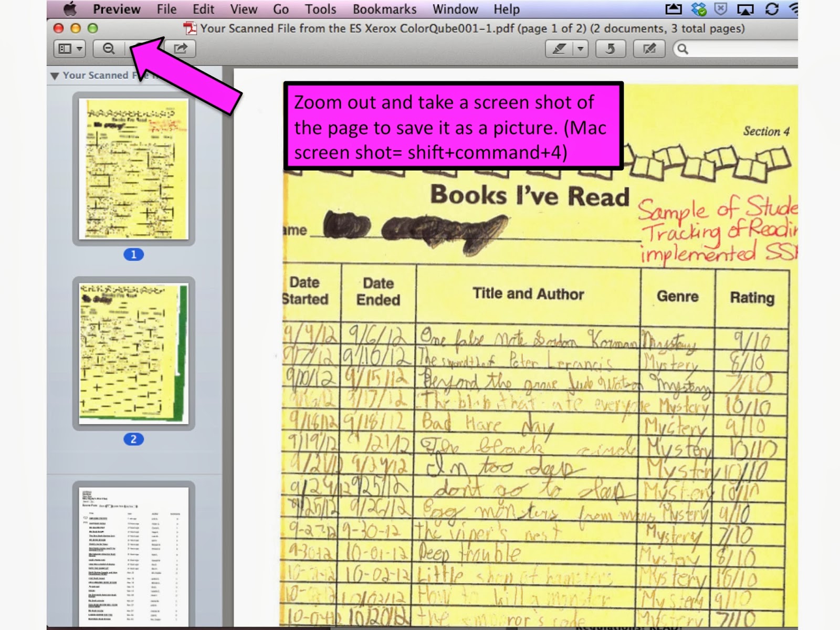Select page 1 thumbnail in sidebar
Viewport: 840px width, 630px height.
pyautogui.click(x=133, y=169)
